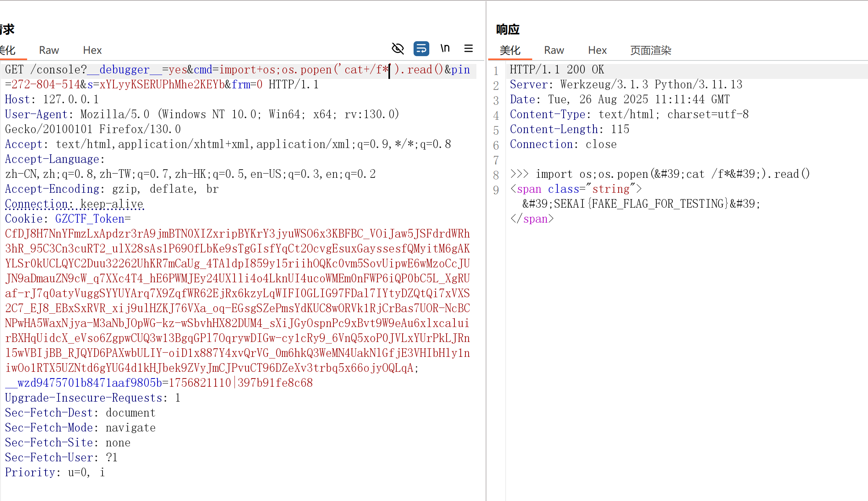Screen dimensions: 868x501
Task: Toggle the hide-sensitive eye-slash icon
Action: tap(398, 49)
